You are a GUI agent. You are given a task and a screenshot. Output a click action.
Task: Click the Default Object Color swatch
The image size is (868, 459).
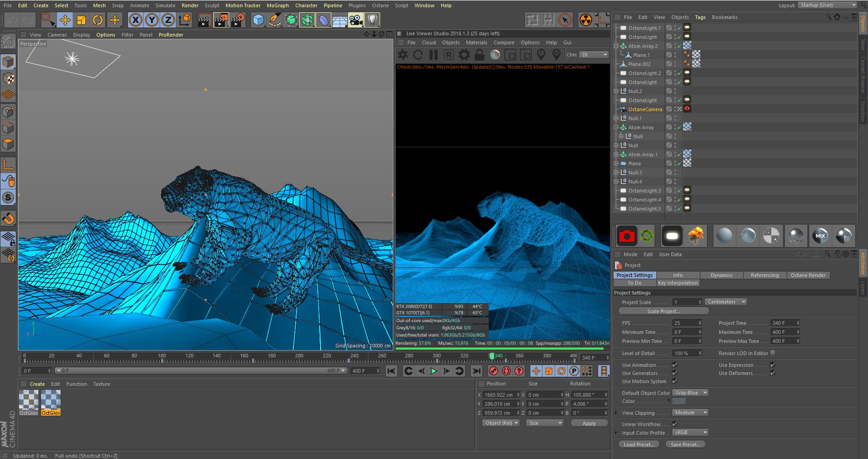679,401
